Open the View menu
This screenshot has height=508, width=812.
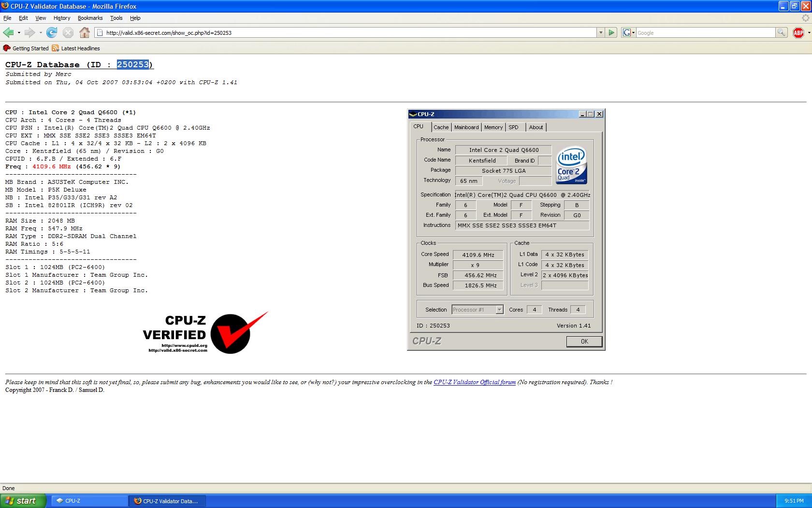click(41, 18)
